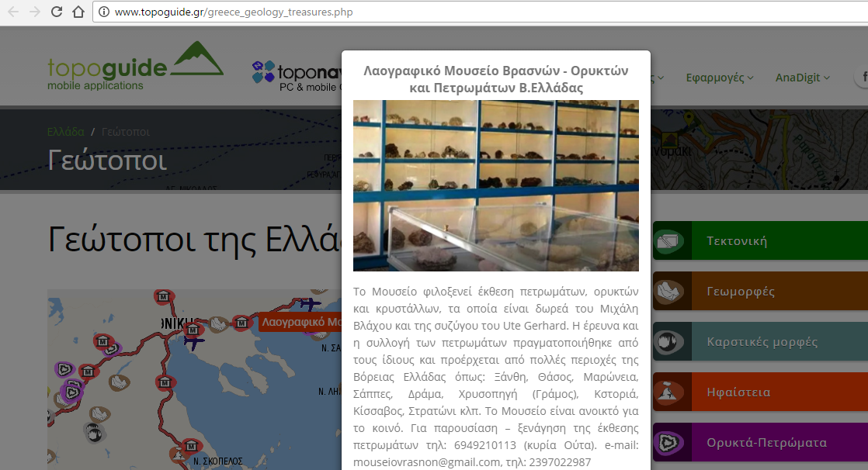Click the Facebook icon in header
The height and width of the screenshot is (470, 868).
click(862, 78)
